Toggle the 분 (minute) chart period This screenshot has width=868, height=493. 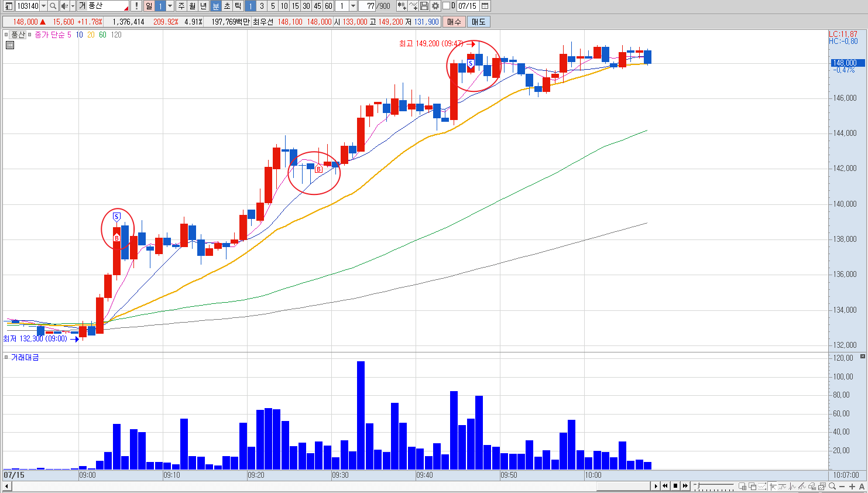coord(215,6)
